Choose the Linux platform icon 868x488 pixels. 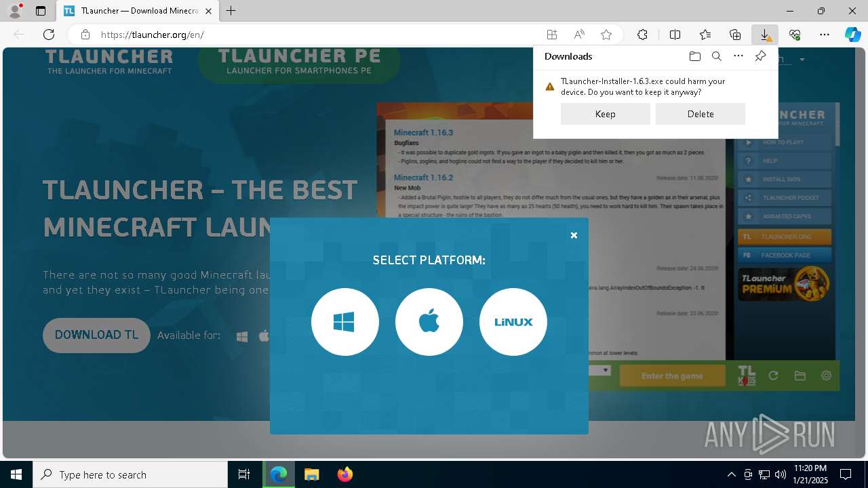click(513, 322)
